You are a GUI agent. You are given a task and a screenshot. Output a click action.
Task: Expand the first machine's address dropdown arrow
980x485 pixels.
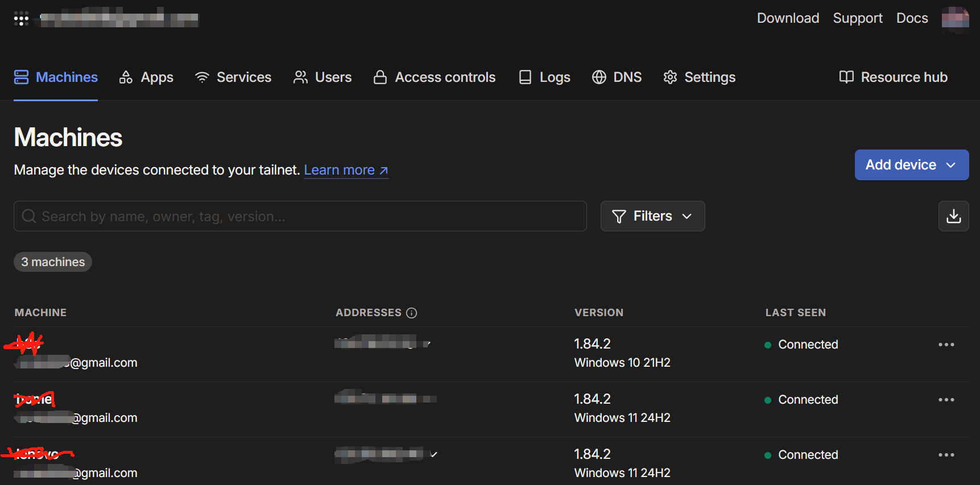tap(428, 343)
